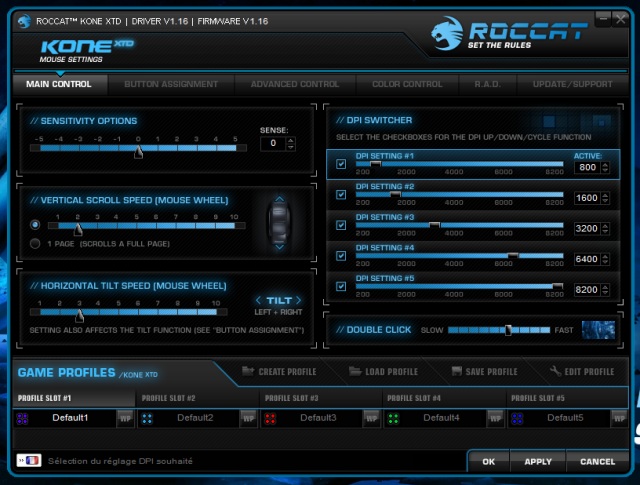Click the Save Profile button

484,372
